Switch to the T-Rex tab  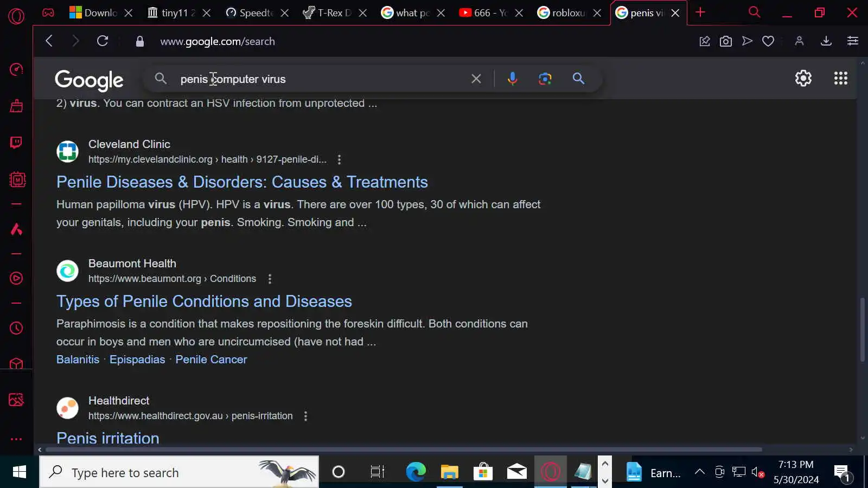coord(328,12)
